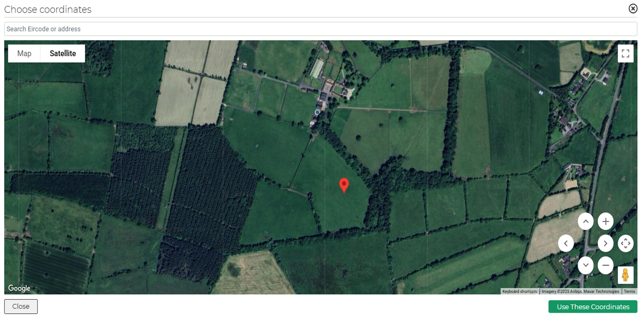The image size is (644, 318).
Task: Toggle fullscreen map view
Action: pos(625,54)
